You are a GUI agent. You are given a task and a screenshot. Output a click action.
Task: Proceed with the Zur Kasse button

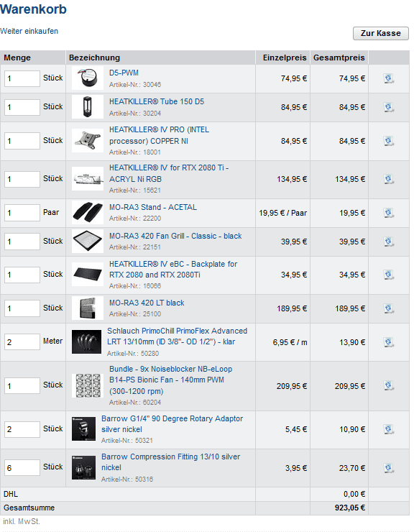pos(381,33)
